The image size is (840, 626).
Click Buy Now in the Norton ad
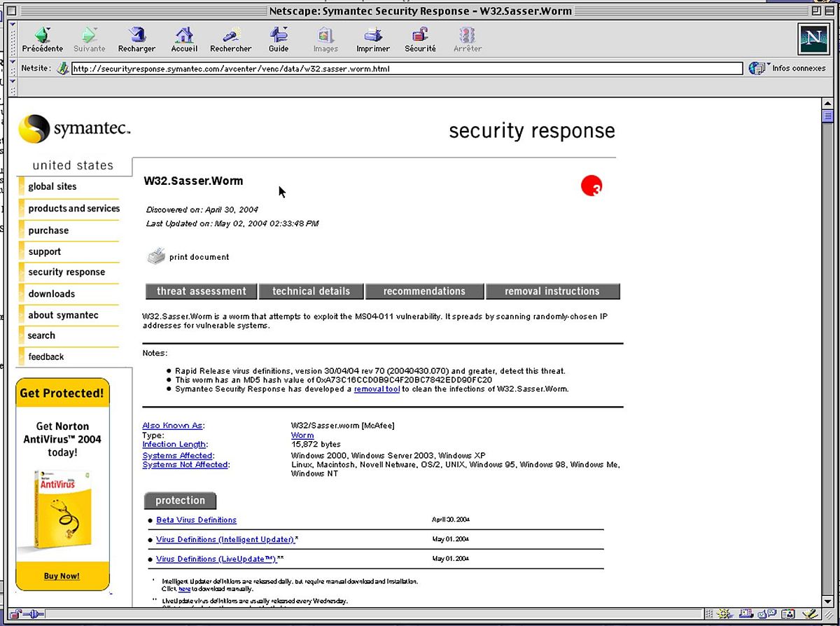click(x=62, y=576)
